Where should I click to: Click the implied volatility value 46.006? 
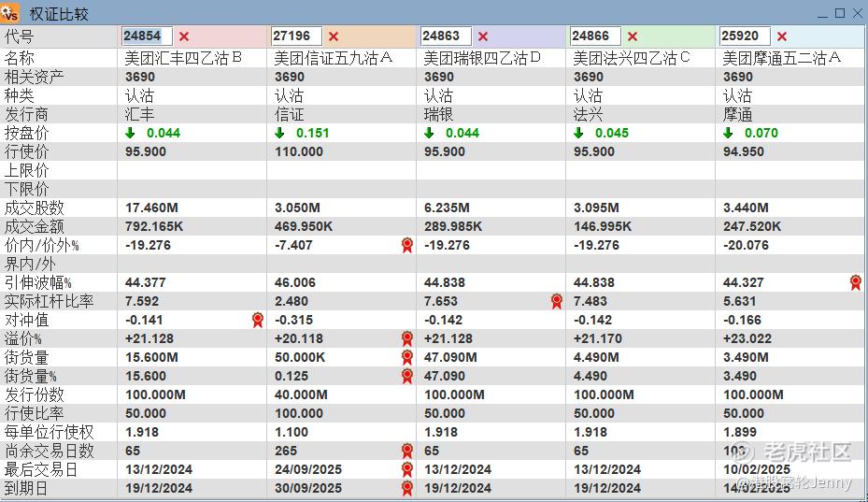pyautogui.click(x=295, y=282)
